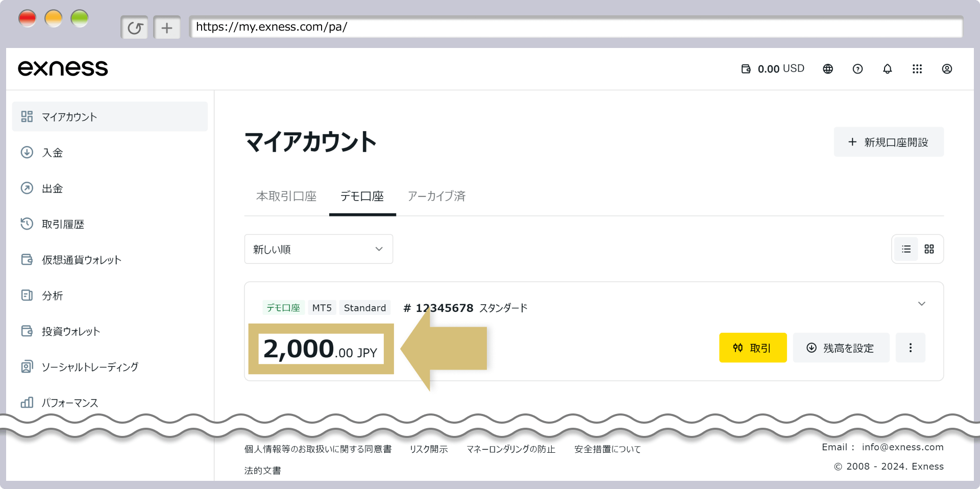This screenshot has height=489, width=980.
Task: Click the info@exness.com email
Action: click(x=902, y=447)
